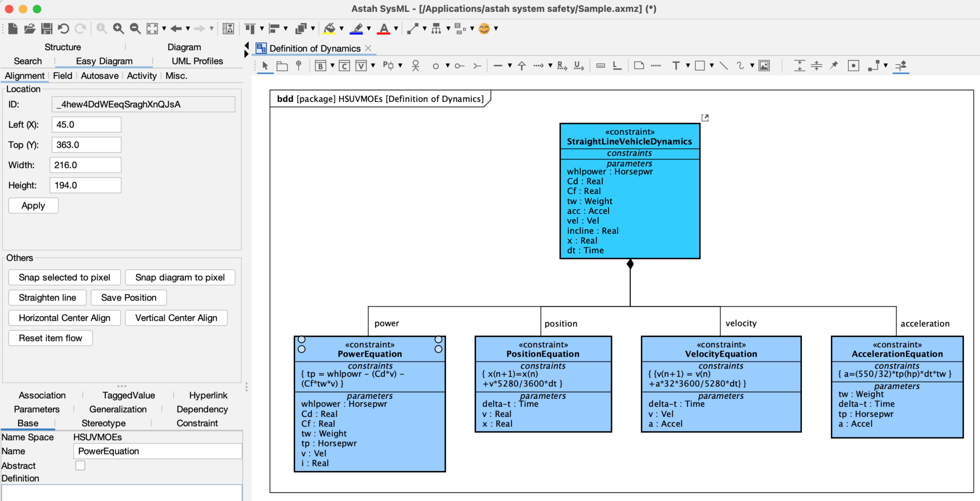This screenshot has height=501, width=980.
Task: Open the font color dropdown options
Action: pos(396,29)
